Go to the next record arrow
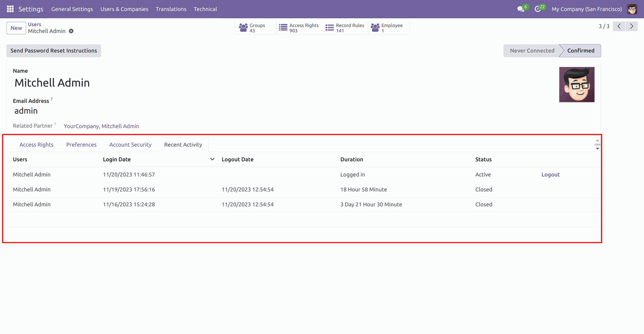 [x=632, y=26]
